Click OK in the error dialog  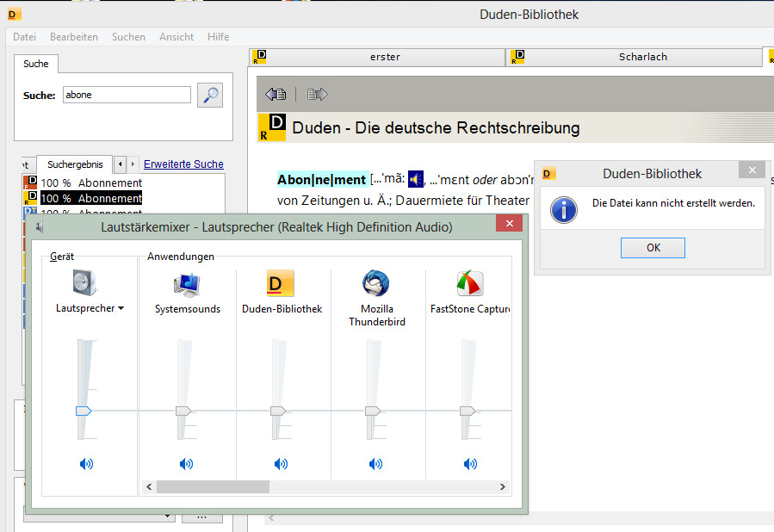[653, 248]
